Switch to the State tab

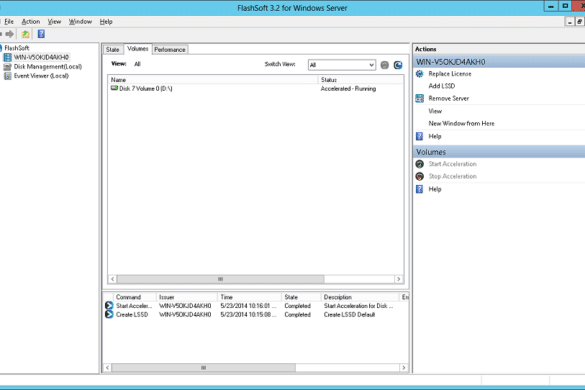coord(112,50)
